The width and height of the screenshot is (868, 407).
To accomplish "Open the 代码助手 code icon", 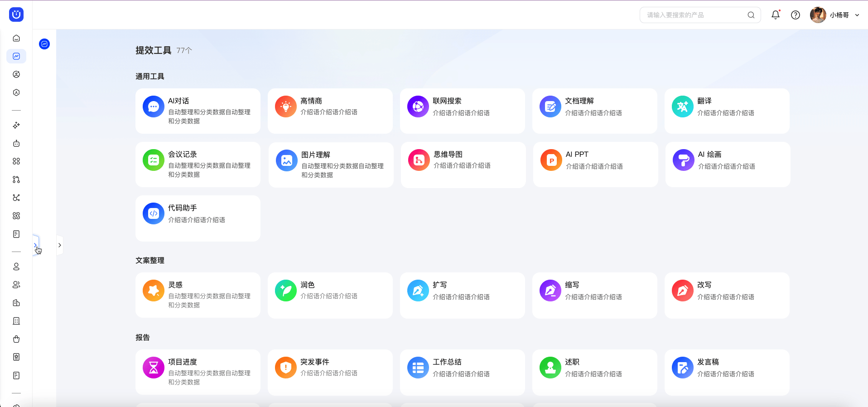I will click(154, 213).
